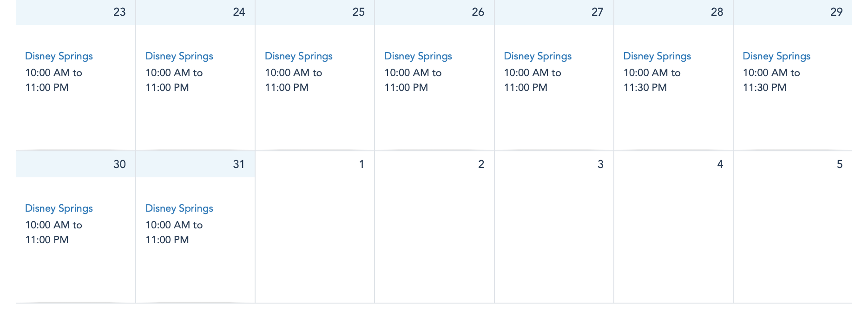Image resolution: width=868 pixels, height=311 pixels.
Task: Click next month's day 5 number
Action: 839,164
